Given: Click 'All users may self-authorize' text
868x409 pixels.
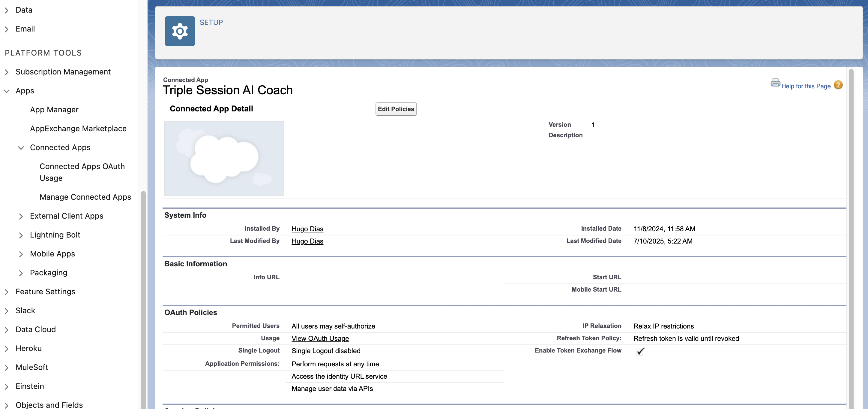Looking at the screenshot, I should pos(333,326).
